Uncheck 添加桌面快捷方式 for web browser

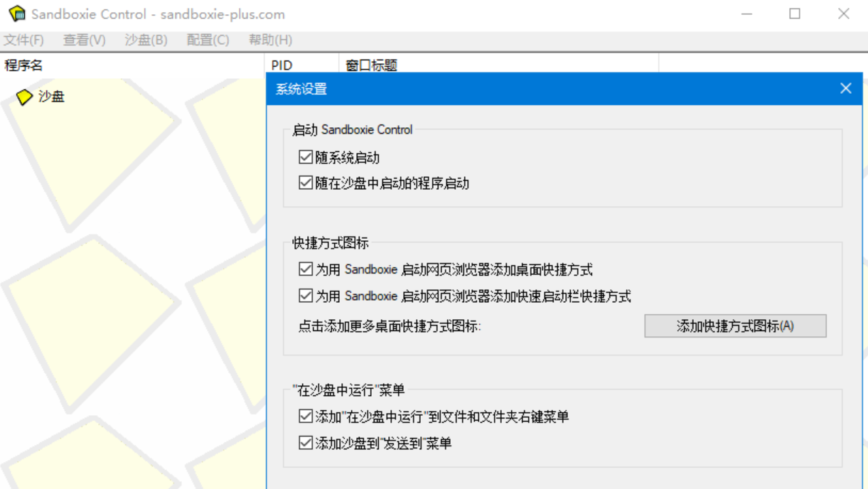click(306, 269)
